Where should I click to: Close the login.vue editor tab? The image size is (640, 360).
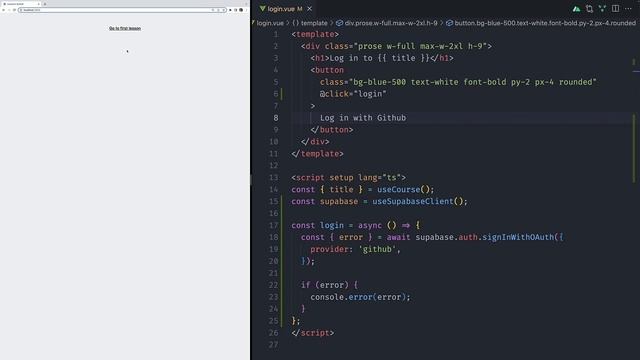tap(309, 9)
